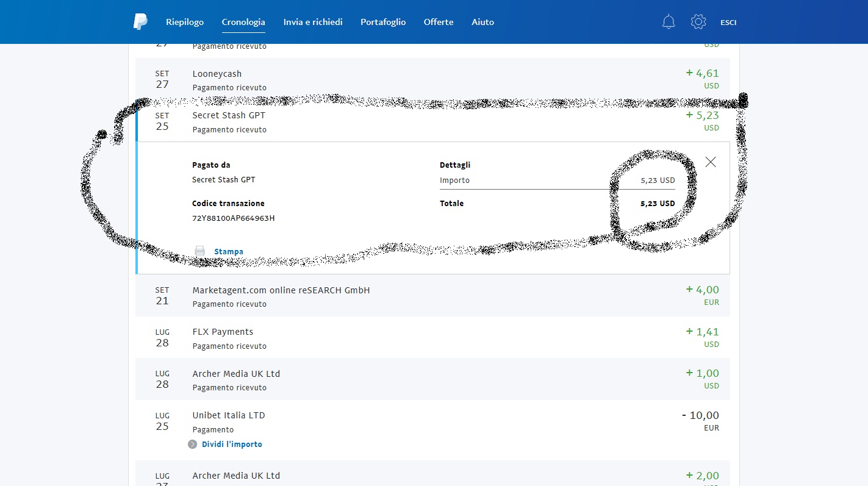
Task: Click the Dividi l'importo link
Action: (232, 444)
